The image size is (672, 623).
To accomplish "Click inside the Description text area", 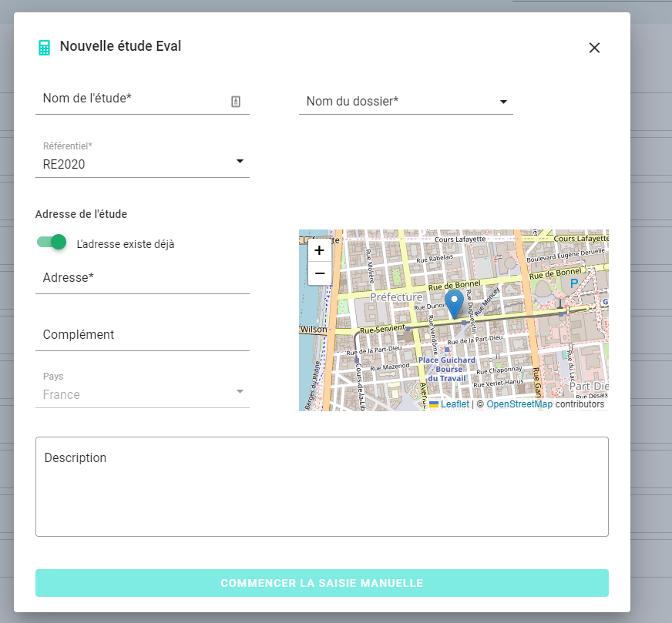I will pos(322,487).
